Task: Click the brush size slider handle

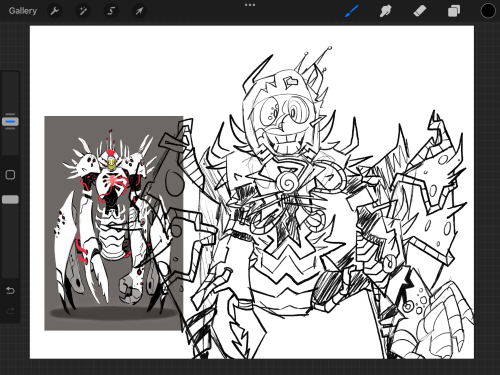Action: point(10,121)
